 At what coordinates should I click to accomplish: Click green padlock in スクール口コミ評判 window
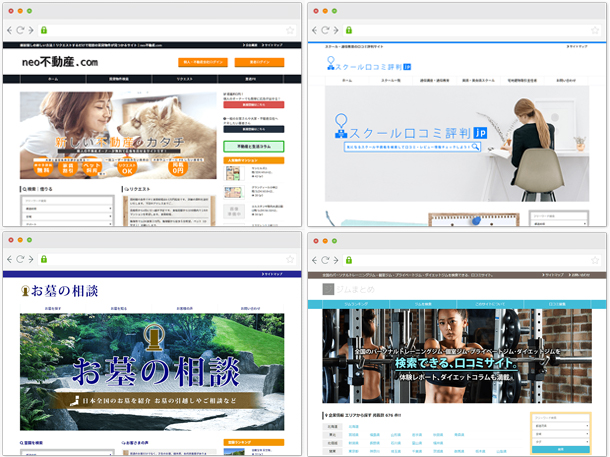(x=349, y=30)
